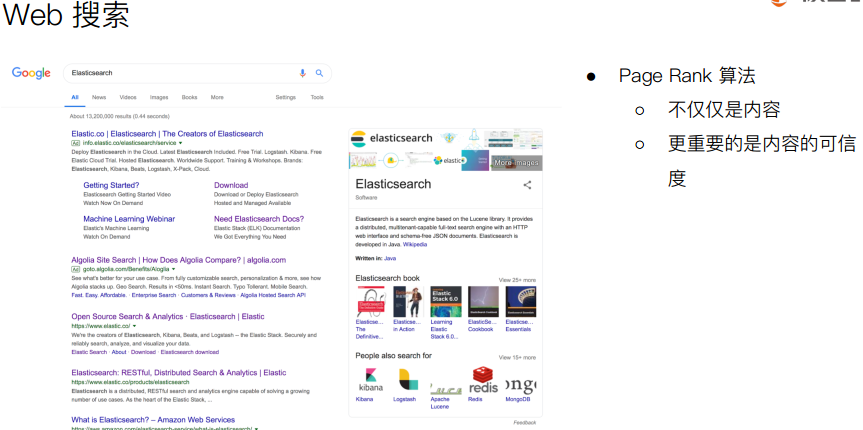Open the Algolia Site Search result
The width and height of the screenshot is (863, 430).
pos(178,260)
